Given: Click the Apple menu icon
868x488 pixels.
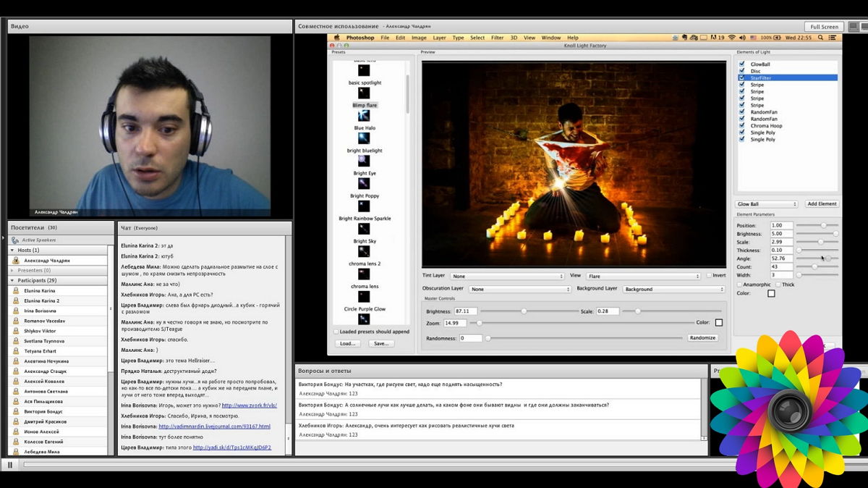Looking at the screenshot, I should tap(336, 38).
